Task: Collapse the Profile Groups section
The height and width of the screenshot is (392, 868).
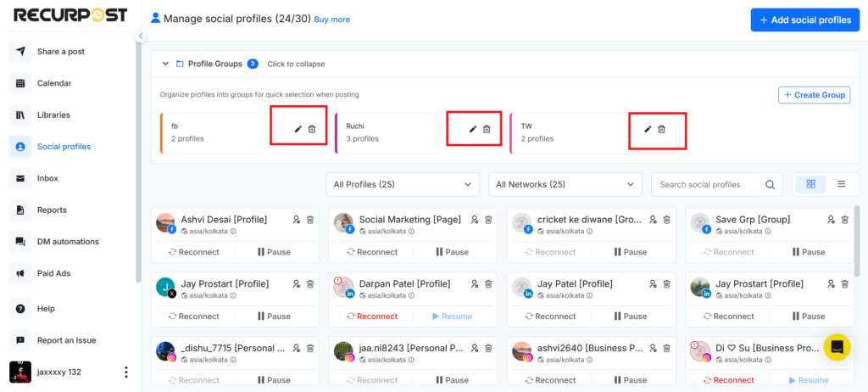Action: pyautogui.click(x=165, y=64)
